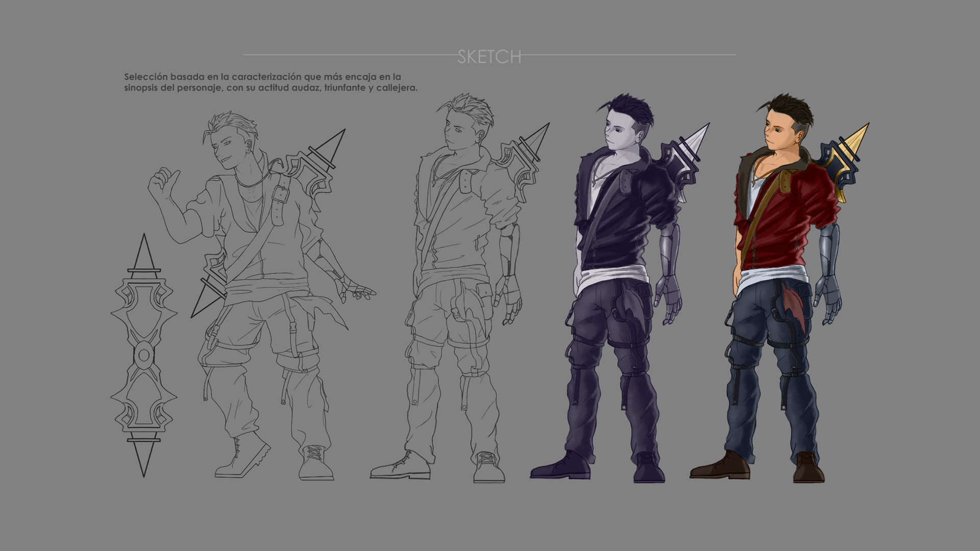Click the colored character's face
Viewport: 980px width, 551px height.
pos(777,134)
